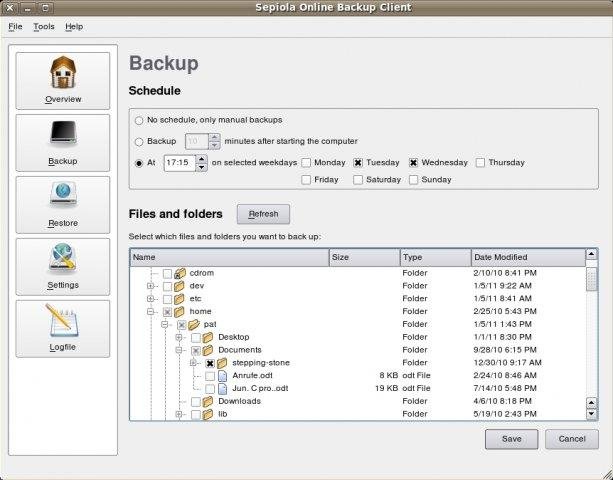Sort by the Size column header
This screenshot has width=613, height=480.
pos(365,258)
